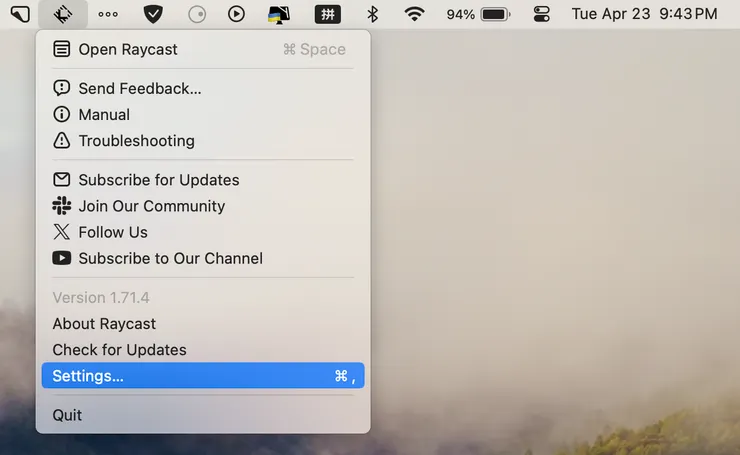Open About Raycast
Image resolution: width=740 pixels, height=455 pixels.
pos(203,324)
